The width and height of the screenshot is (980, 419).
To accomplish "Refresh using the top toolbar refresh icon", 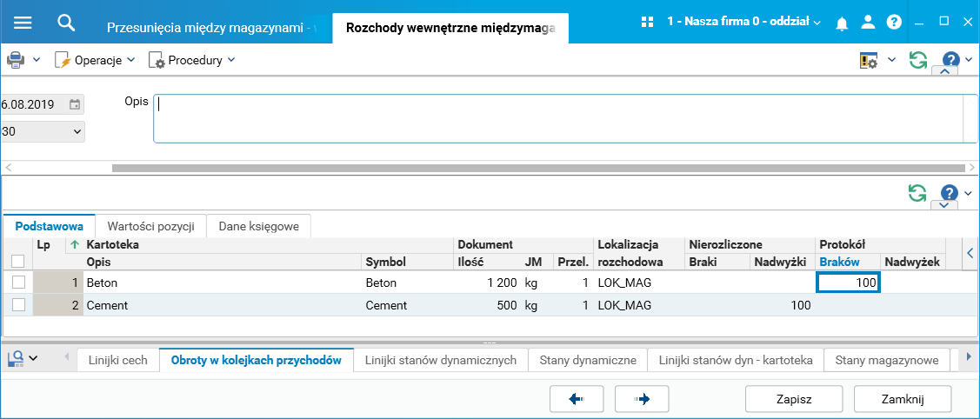I will point(917,60).
